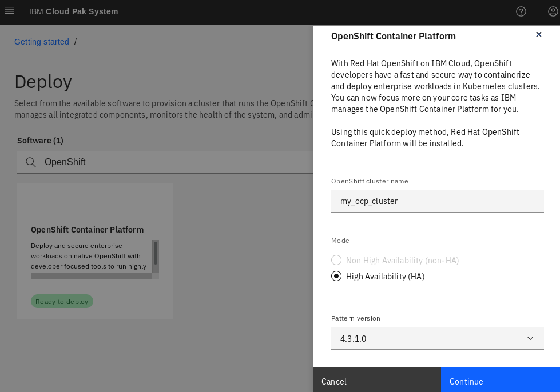The width and height of the screenshot is (560, 392).
Task: Click the Deploy page heading
Action: [43, 82]
